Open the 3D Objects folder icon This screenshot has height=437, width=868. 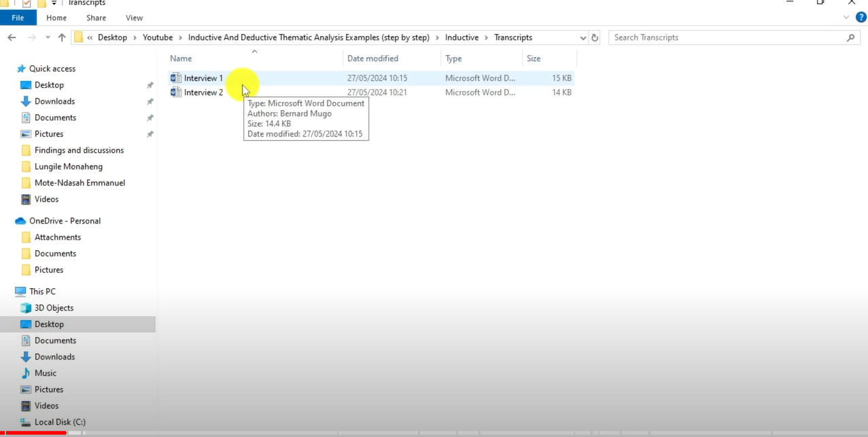26,308
